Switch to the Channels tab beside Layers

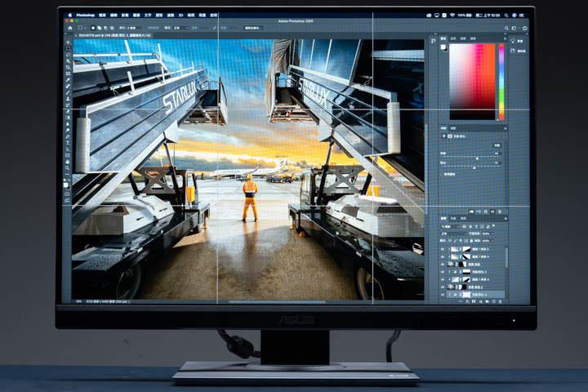453,218
